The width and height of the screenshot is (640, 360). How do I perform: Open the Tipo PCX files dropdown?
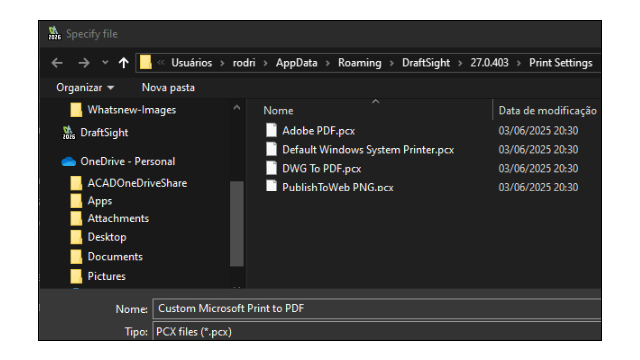tap(376, 331)
